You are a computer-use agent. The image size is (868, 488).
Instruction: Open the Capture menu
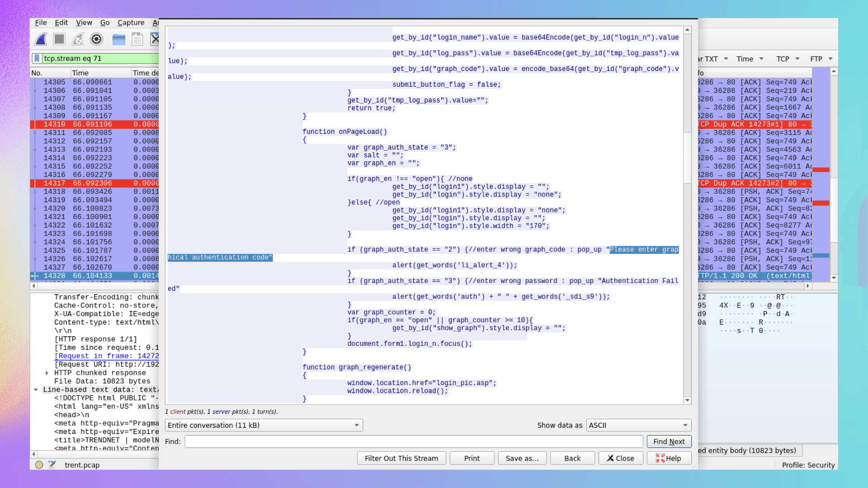tap(131, 23)
